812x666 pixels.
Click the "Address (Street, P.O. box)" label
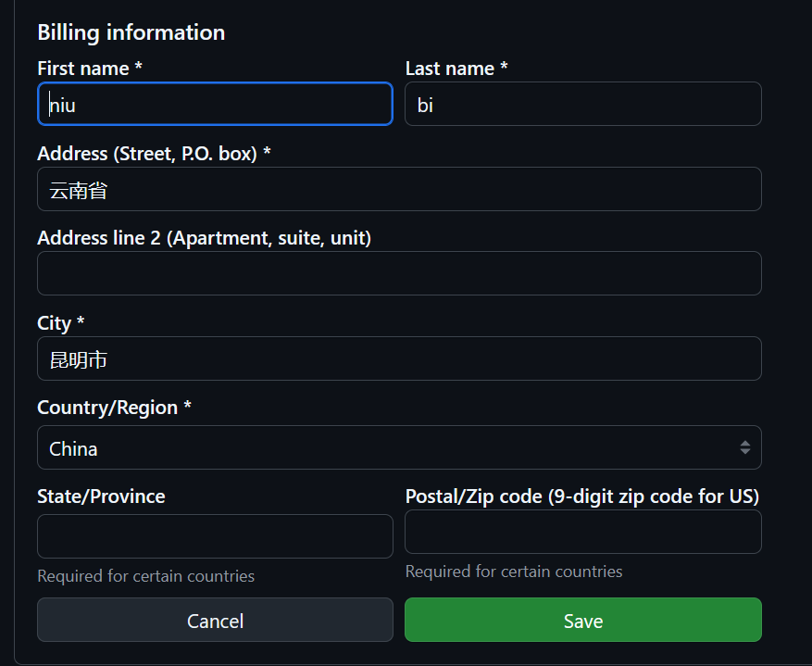point(154,154)
